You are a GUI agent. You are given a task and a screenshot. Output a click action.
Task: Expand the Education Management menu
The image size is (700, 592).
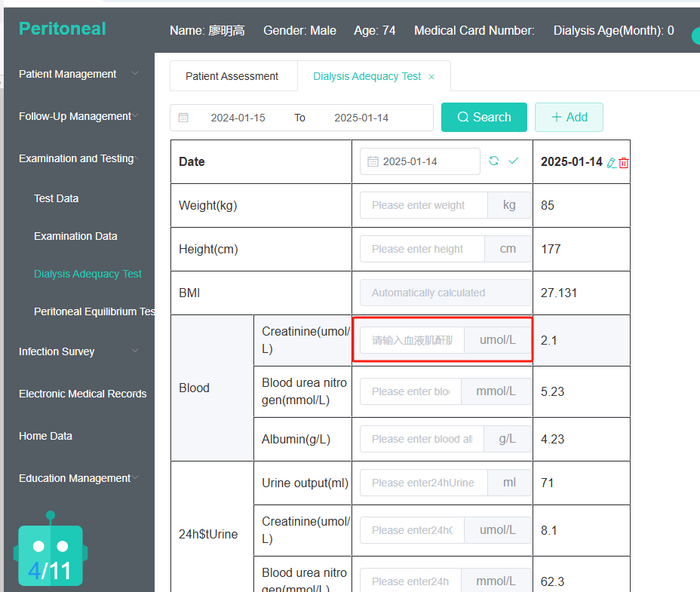tap(78, 478)
